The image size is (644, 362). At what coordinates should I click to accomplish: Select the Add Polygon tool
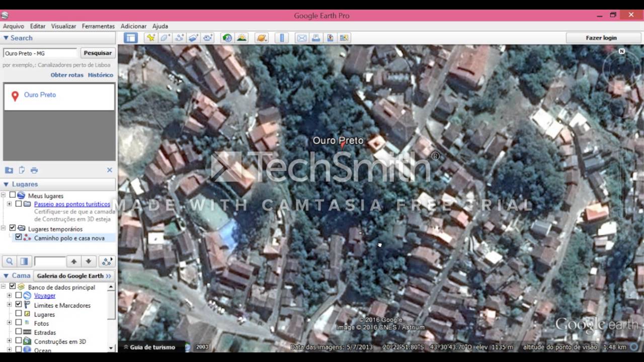[x=165, y=38]
